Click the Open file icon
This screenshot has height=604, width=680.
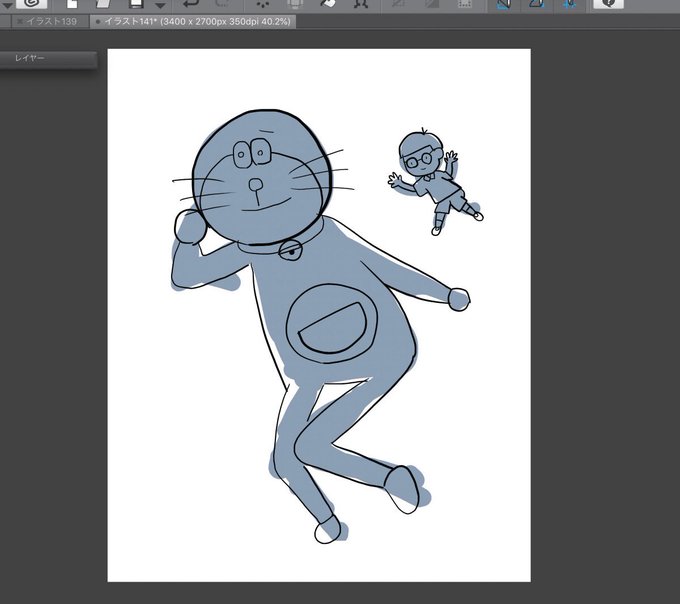point(104,3)
